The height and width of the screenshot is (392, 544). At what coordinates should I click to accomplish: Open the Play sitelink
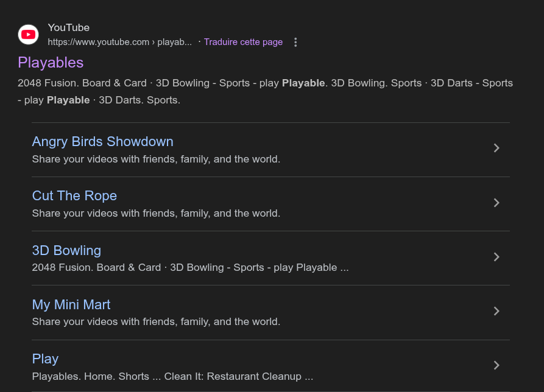45,359
